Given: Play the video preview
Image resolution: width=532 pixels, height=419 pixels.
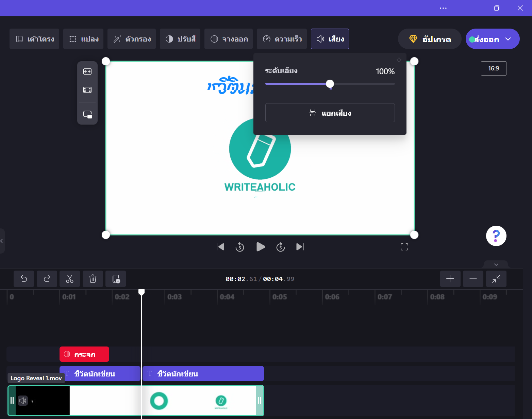Looking at the screenshot, I should click(261, 247).
